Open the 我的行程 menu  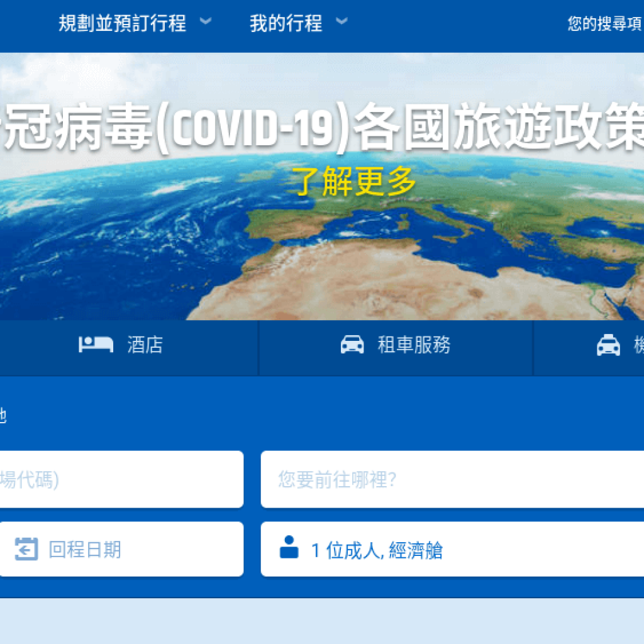[286, 24]
